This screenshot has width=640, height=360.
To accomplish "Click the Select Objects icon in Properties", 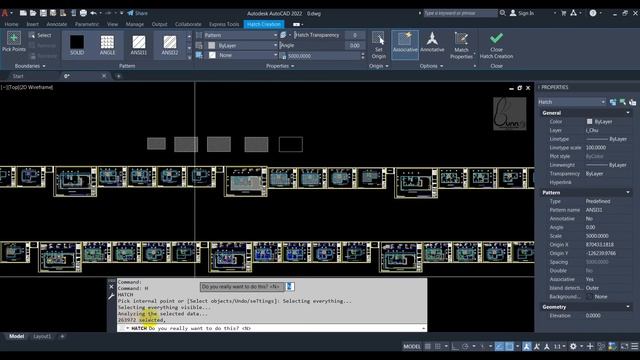I will pos(623,102).
